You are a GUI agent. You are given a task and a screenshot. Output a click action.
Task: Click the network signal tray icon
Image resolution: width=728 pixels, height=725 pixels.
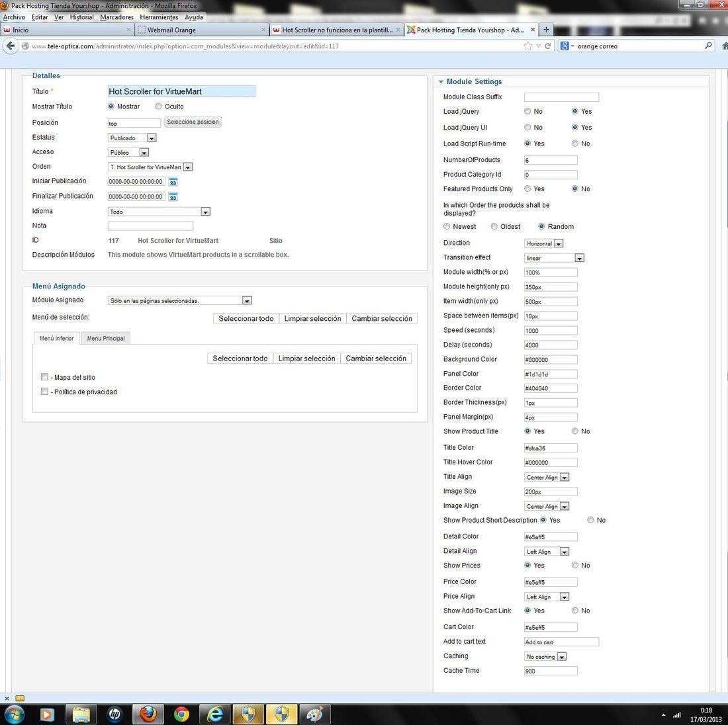pos(677,715)
